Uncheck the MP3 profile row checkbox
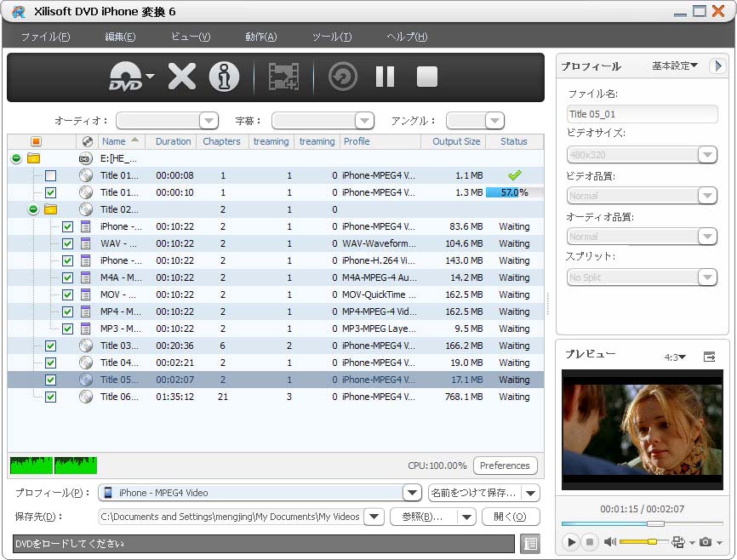 click(67, 329)
